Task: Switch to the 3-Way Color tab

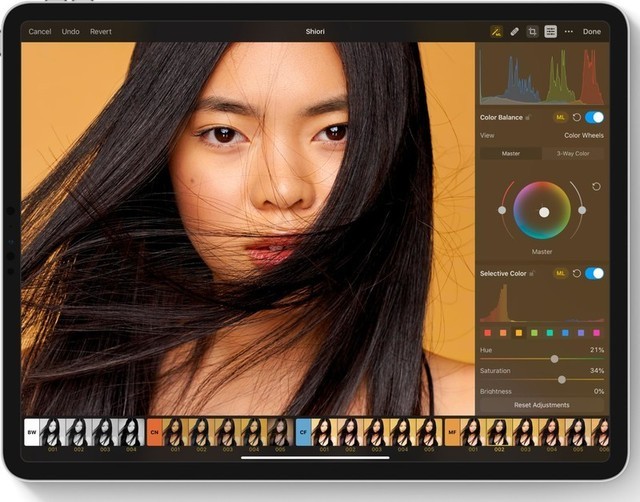Action: 573,153
